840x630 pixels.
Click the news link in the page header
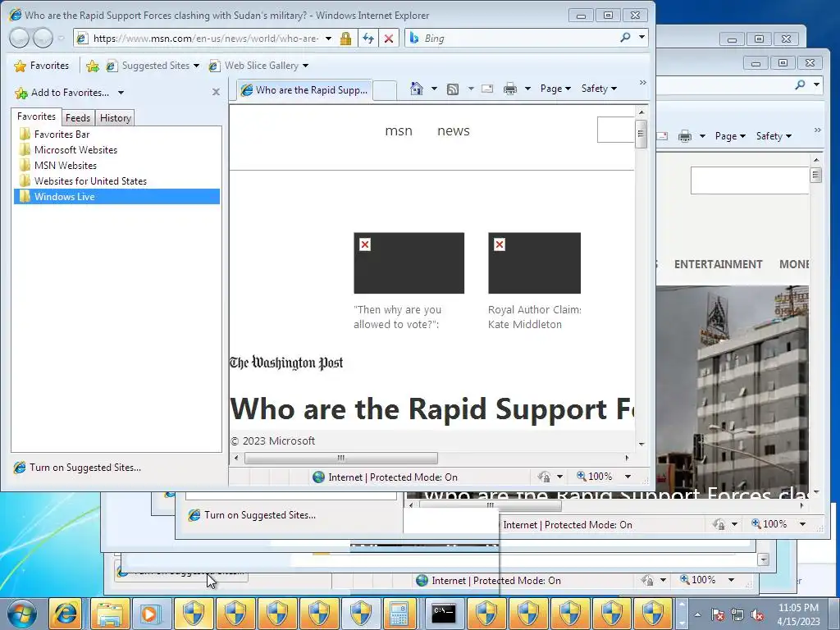pos(453,130)
